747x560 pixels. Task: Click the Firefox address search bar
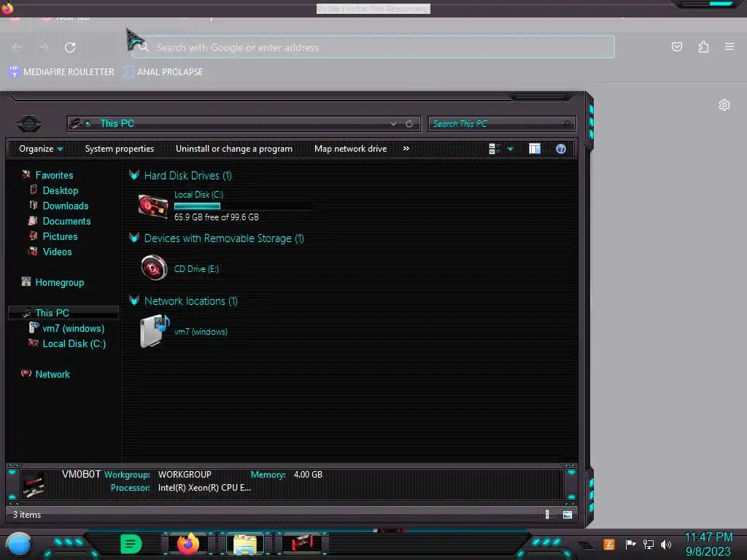(373, 47)
